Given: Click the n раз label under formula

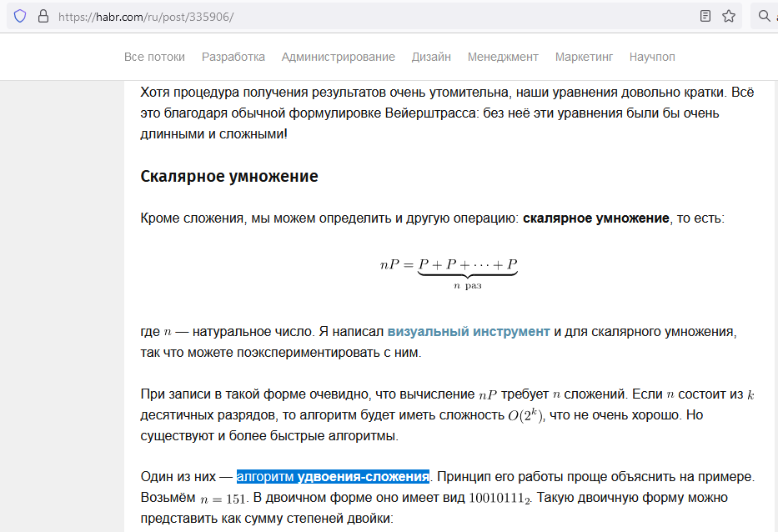Looking at the screenshot, I should [x=468, y=286].
